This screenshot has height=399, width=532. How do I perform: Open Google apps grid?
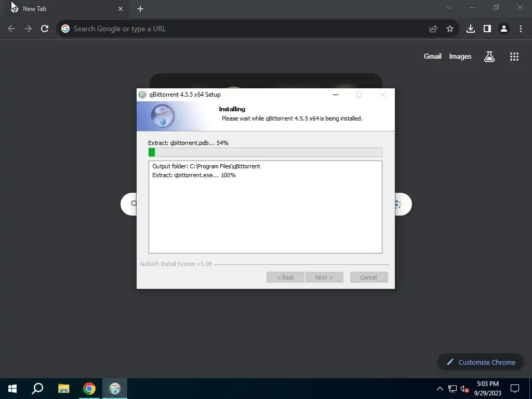click(x=514, y=57)
